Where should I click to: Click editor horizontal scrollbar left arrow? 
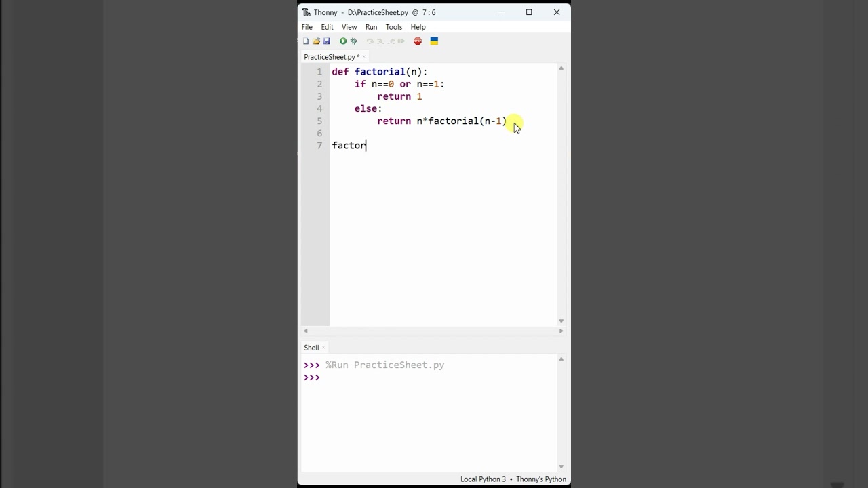[306, 331]
